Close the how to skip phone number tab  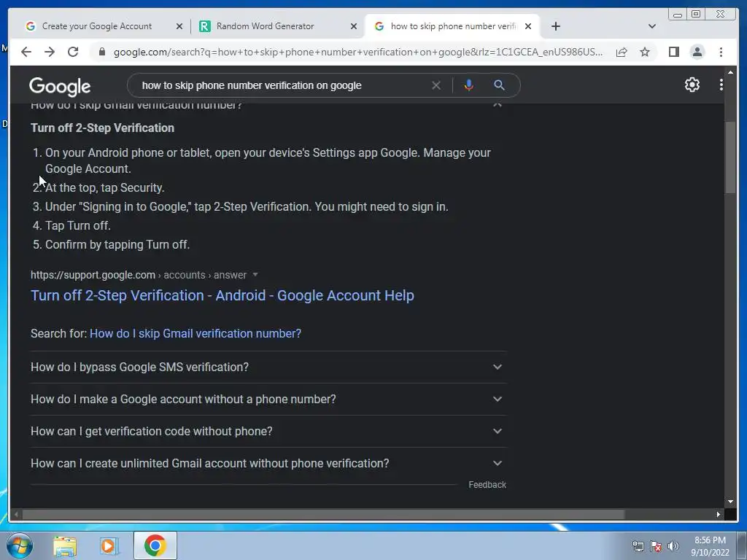[528, 26]
